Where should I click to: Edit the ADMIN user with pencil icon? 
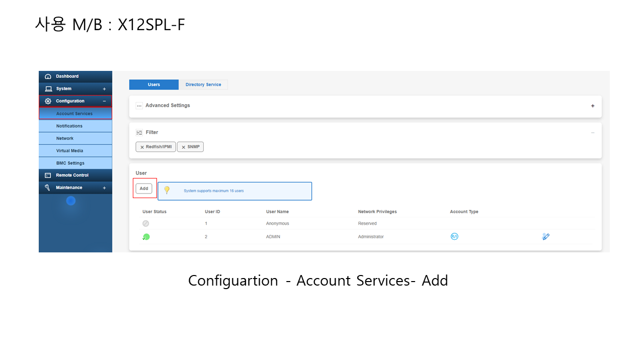tap(545, 236)
